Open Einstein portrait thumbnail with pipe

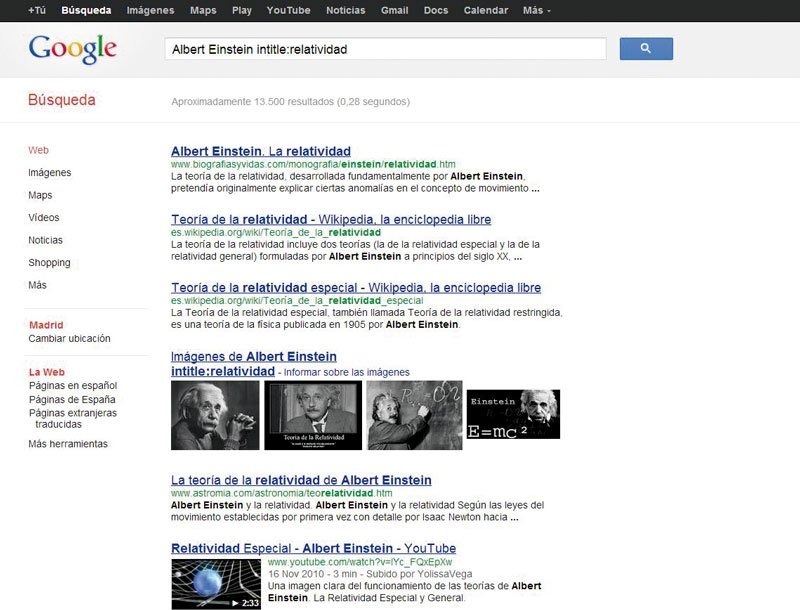click(215, 415)
